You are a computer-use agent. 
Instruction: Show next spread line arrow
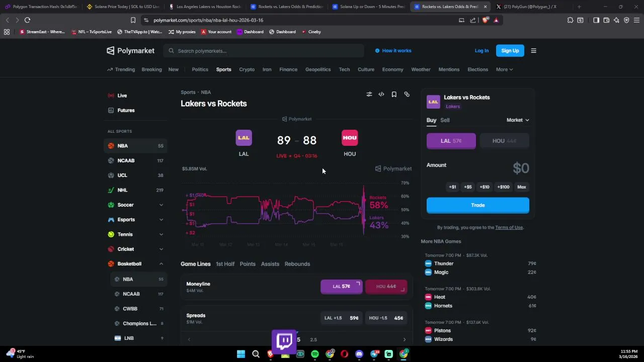pyautogui.click(x=404, y=340)
